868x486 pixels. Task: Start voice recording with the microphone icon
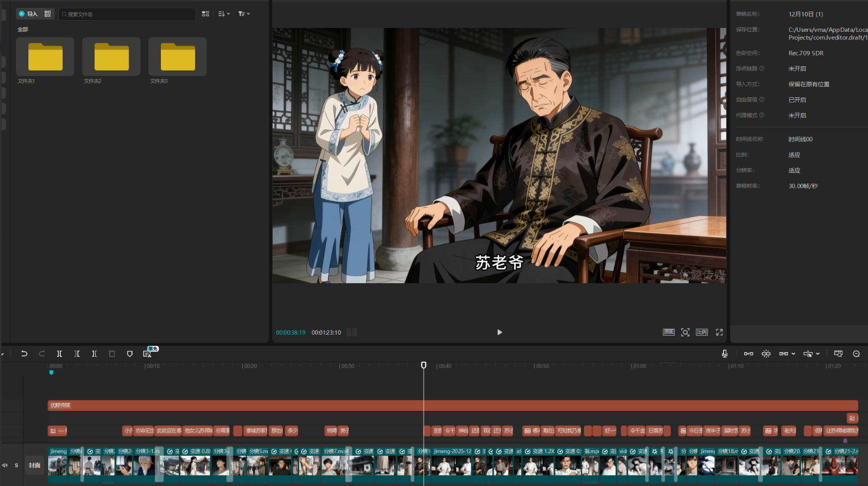[724, 354]
